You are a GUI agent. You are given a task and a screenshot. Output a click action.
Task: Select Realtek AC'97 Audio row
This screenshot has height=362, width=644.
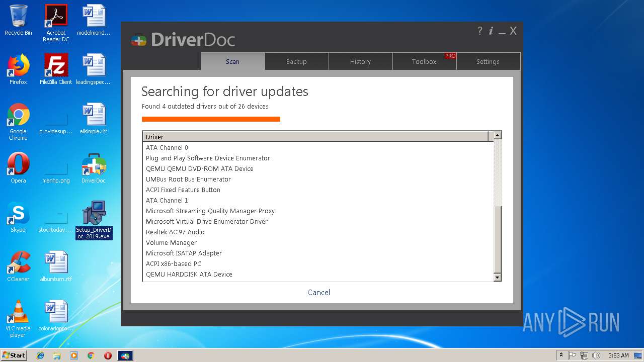coord(317,232)
